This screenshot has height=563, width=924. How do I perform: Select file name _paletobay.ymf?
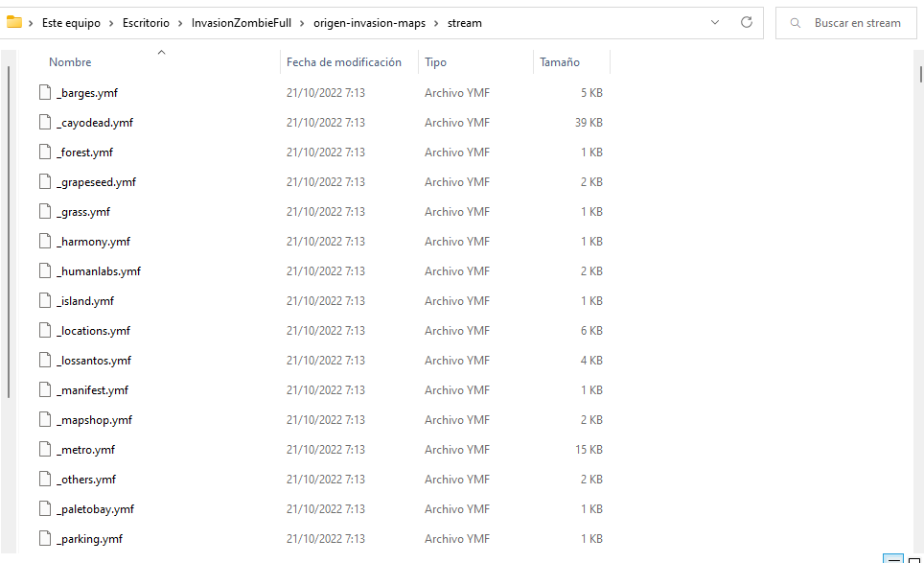[95, 508]
